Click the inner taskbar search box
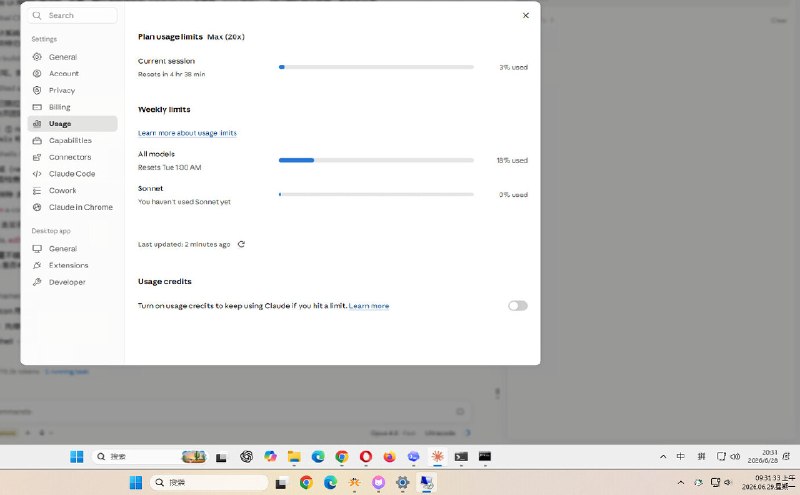 click(151, 457)
